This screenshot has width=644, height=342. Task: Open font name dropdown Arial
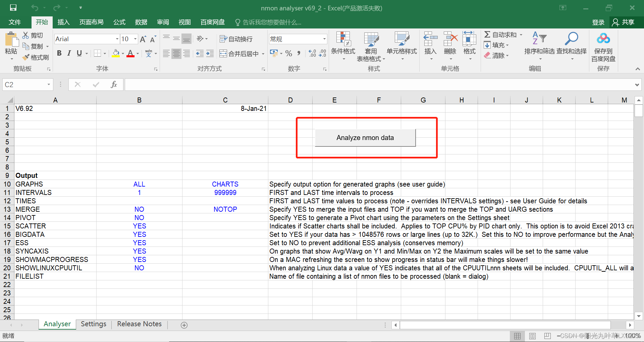pos(117,39)
